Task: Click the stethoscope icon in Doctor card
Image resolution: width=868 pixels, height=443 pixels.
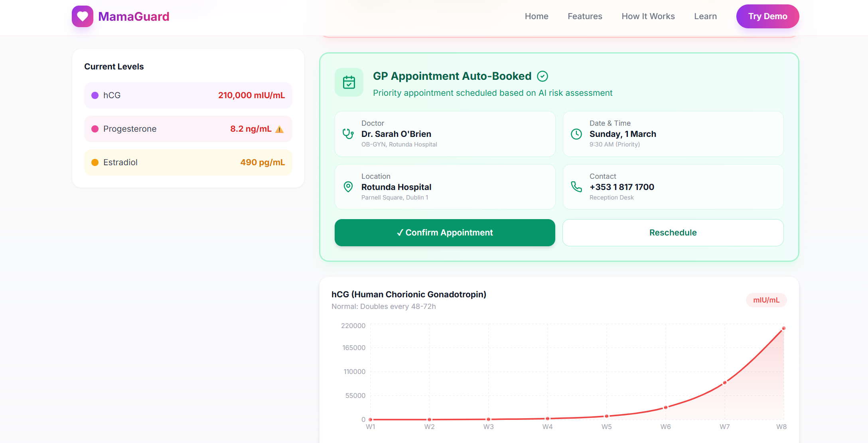Action: (x=348, y=134)
